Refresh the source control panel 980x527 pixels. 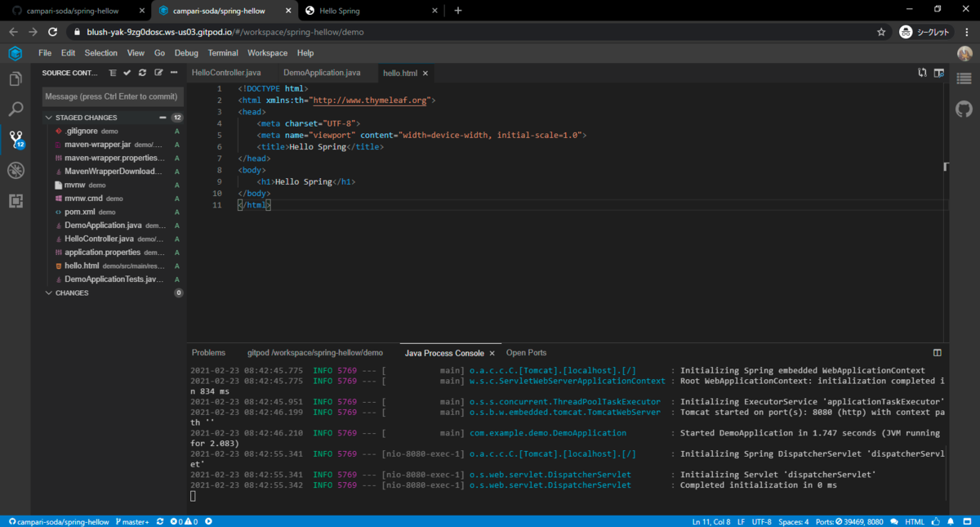[x=142, y=73]
